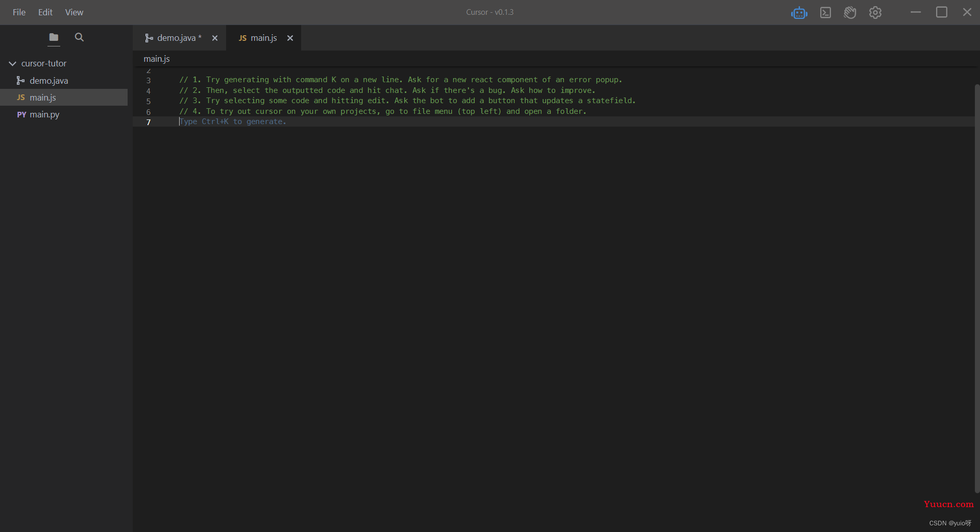Close the main.js tab

tap(290, 38)
